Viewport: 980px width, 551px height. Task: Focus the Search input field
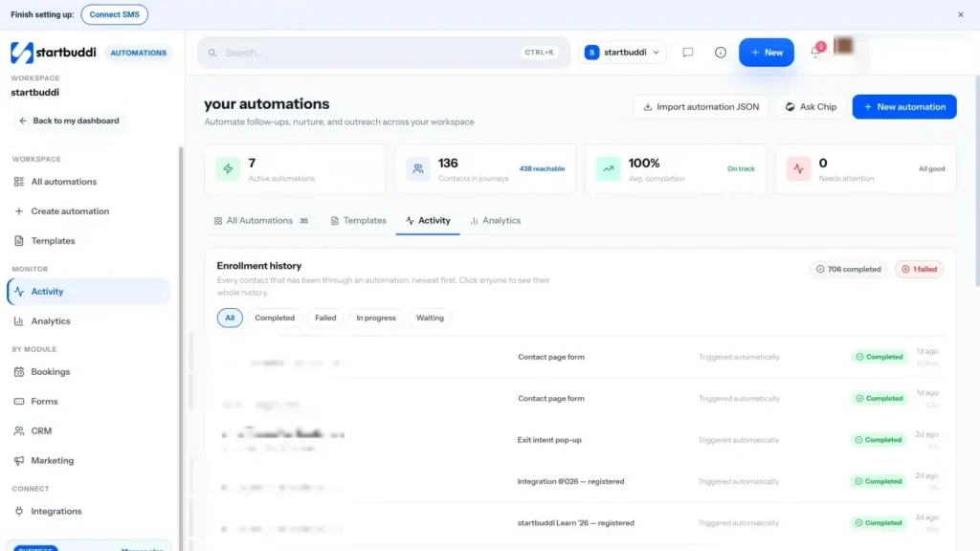pyautogui.click(x=383, y=53)
